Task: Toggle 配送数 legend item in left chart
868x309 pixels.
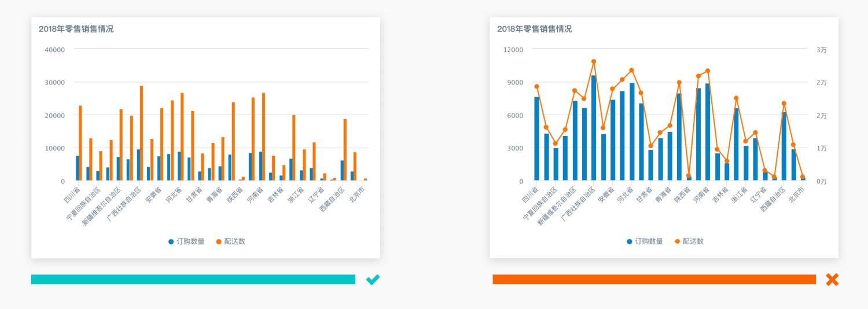Action: click(x=230, y=241)
